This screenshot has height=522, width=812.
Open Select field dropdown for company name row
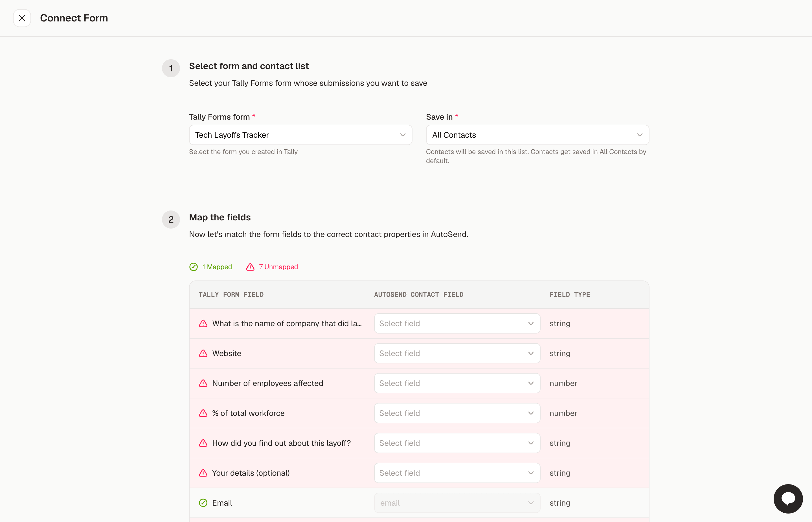pyautogui.click(x=457, y=323)
